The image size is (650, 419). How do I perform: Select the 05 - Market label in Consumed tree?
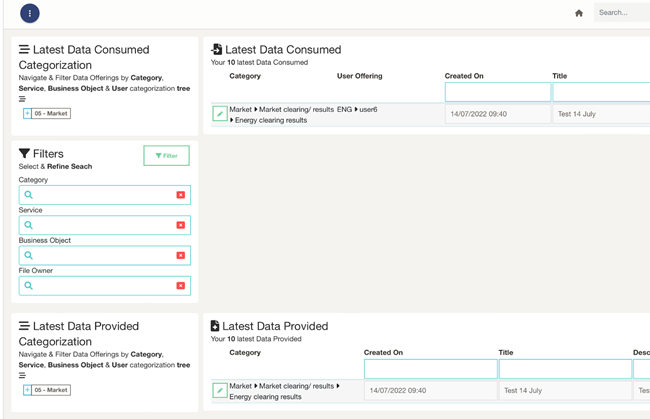(x=51, y=113)
